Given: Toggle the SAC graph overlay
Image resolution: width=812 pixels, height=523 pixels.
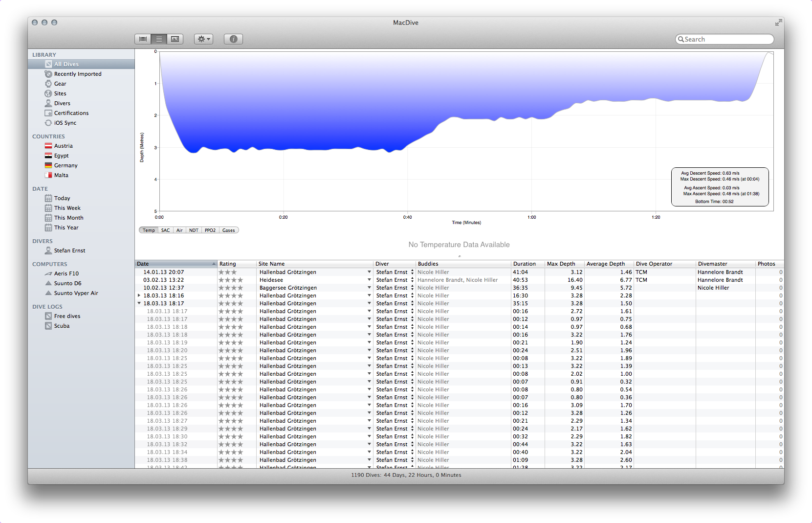Looking at the screenshot, I should [x=166, y=230].
